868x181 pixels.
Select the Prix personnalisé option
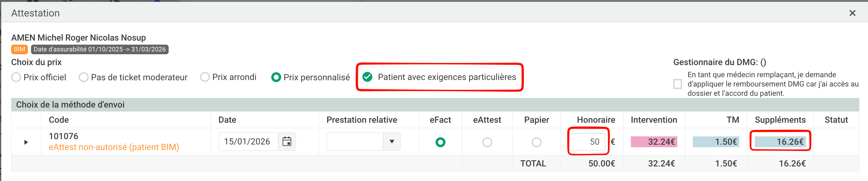point(276,77)
